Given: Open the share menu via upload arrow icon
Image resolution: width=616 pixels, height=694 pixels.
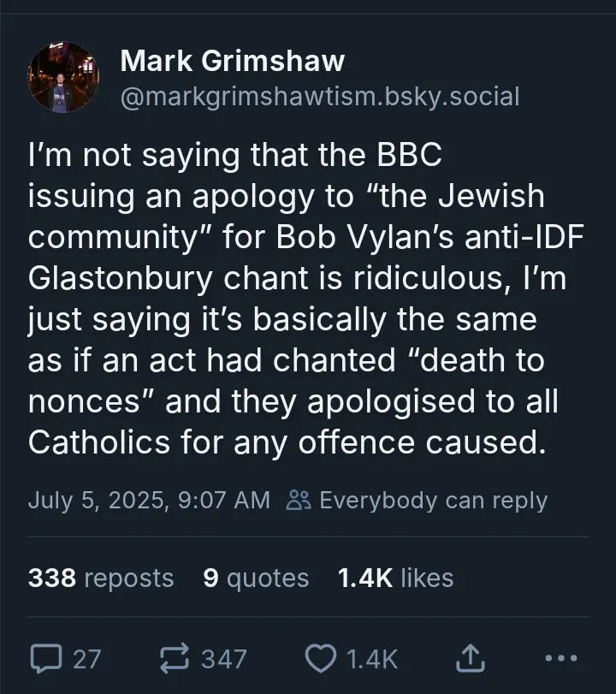Looking at the screenshot, I should [470, 658].
